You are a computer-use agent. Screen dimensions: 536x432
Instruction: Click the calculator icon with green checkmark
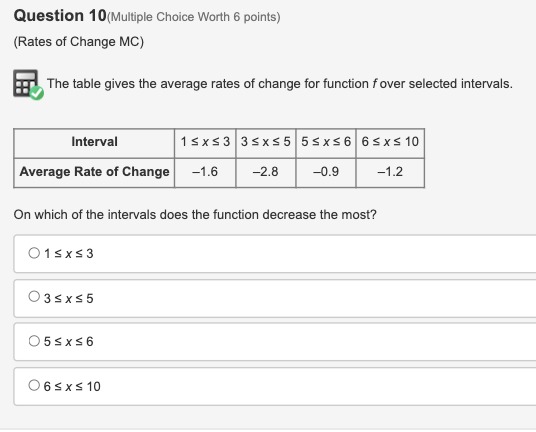(28, 85)
